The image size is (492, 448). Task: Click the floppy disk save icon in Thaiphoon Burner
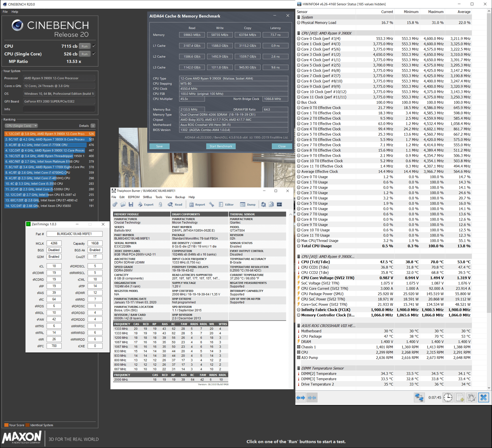click(x=131, y=204)
